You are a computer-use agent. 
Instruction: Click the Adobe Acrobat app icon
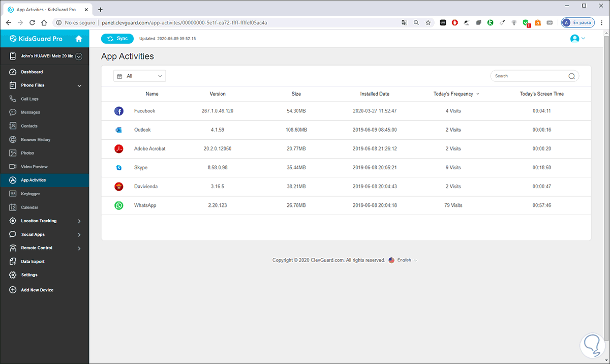(119, 148)
